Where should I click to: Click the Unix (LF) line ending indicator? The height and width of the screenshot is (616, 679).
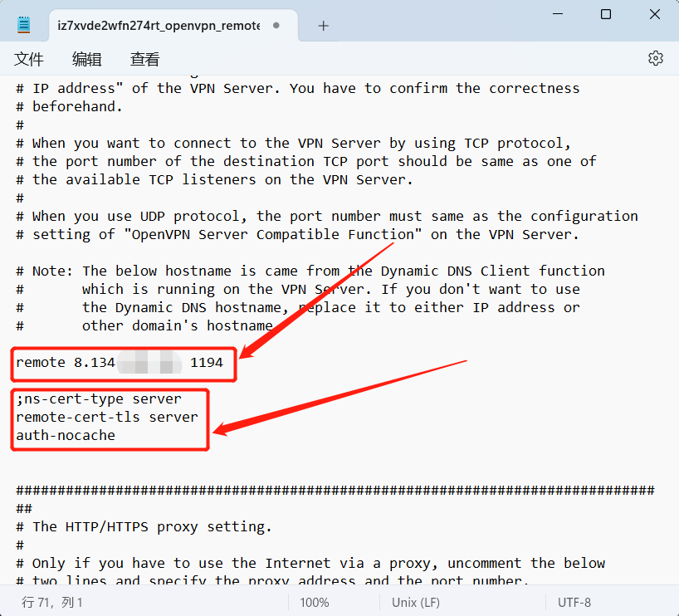[416, 603]
